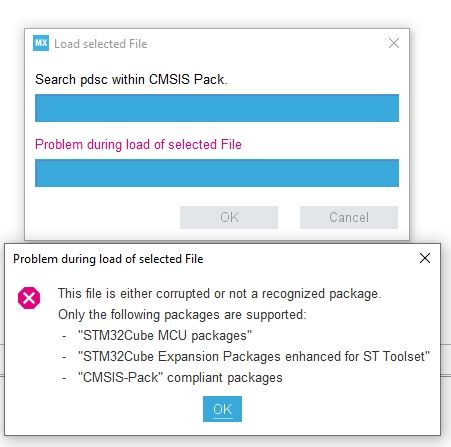Screen dimensions: 451x447
Task: Click the 'file is either corrupted' message line
Action: coord(220,294)
